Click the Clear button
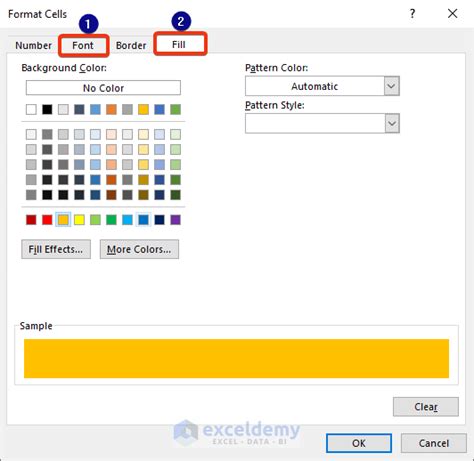The height and width of the screenshot is (461, 474). (426, 407)
